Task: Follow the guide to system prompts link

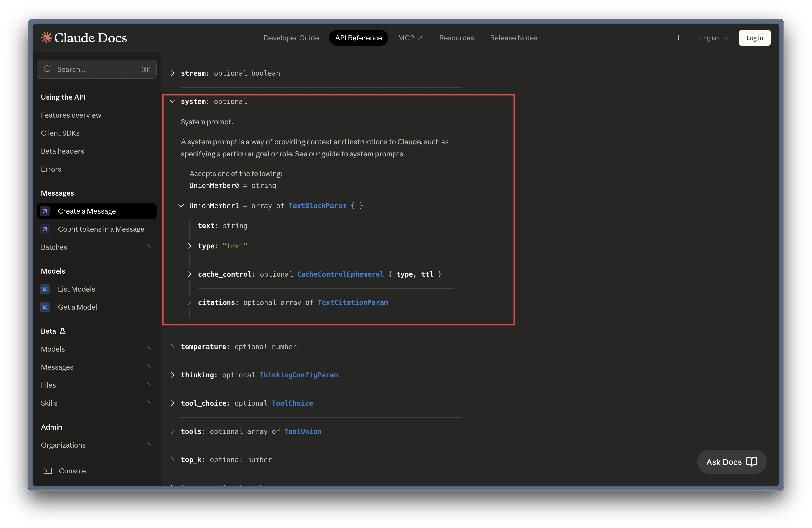Action: point(362,154)
